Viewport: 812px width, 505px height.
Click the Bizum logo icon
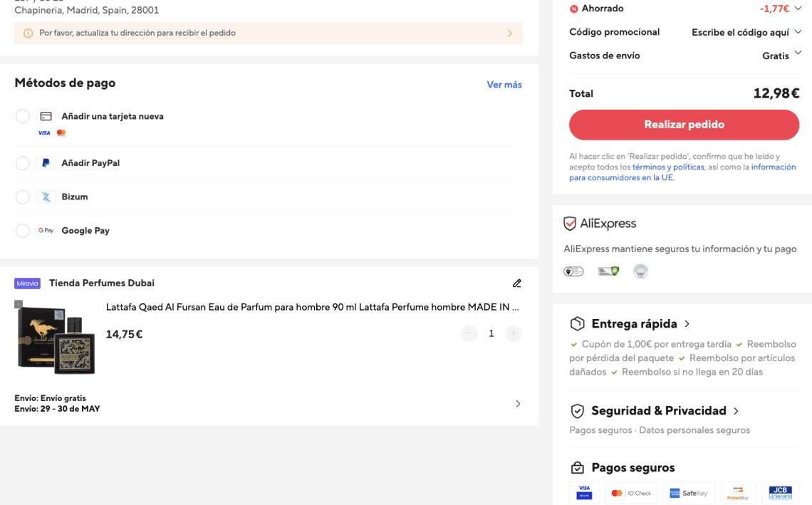tap(46, 197)
